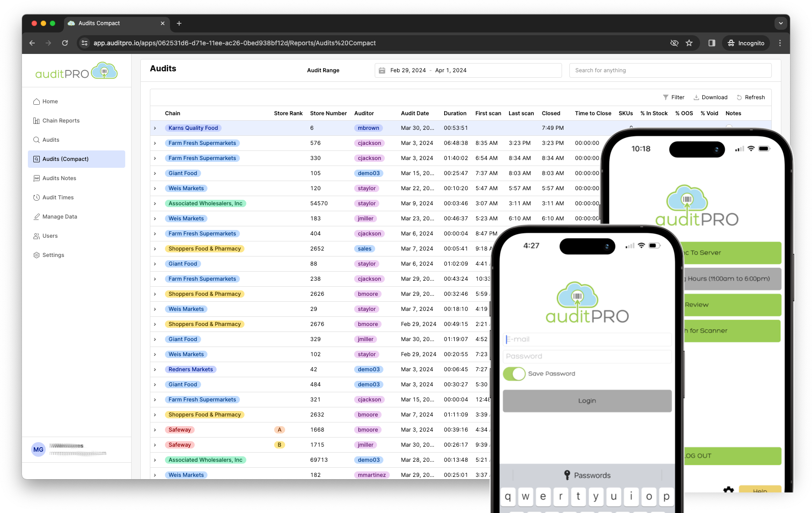This screenshot has width=812, height=513.
Task: Click the Auditor column header
Action: point(364,113)
